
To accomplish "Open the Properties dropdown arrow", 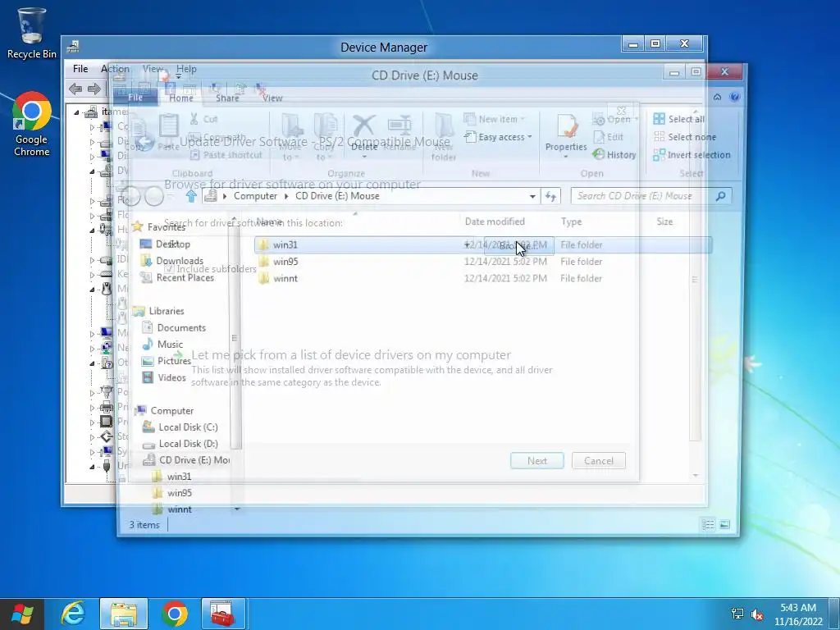I will [x=566, y=157].
